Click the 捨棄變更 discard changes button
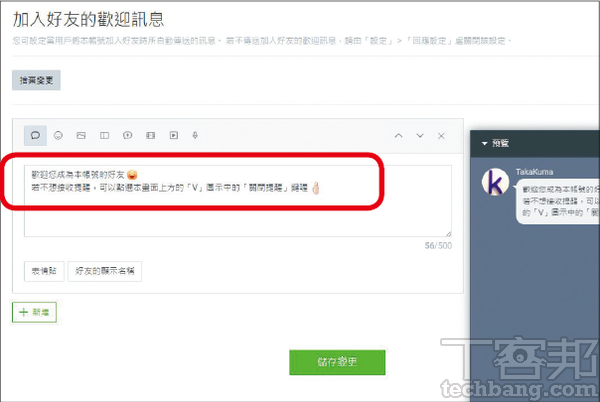This screenshot has height=402, width=600. pyautogui.click(x=36, y=80)
